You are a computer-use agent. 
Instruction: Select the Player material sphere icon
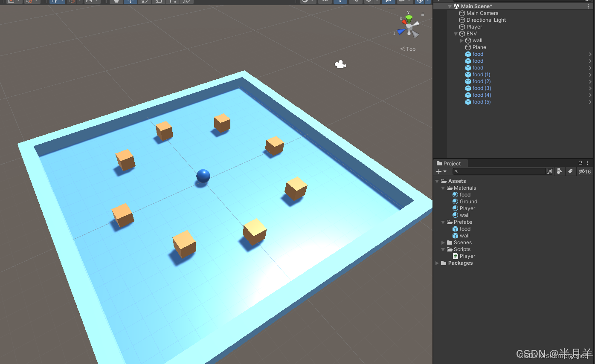(455, 208)
